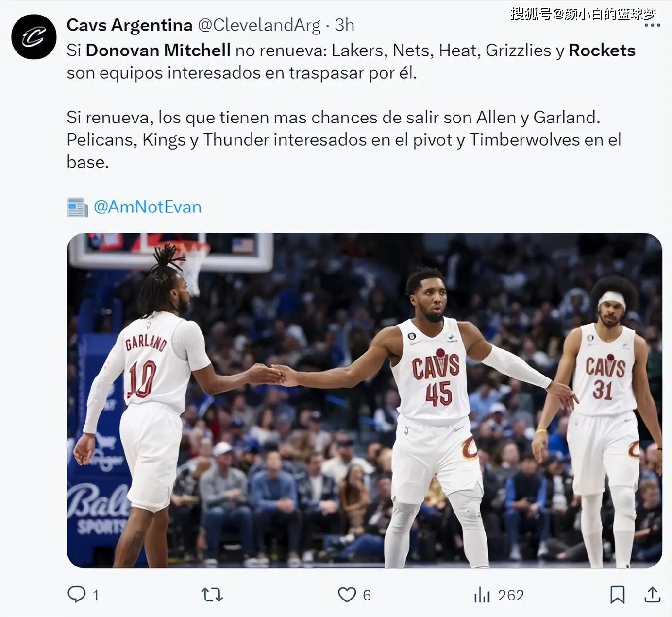This screenshot has width=672, height=617.
Task: Bookmark this tweet
Action: (x=617, y=595)
